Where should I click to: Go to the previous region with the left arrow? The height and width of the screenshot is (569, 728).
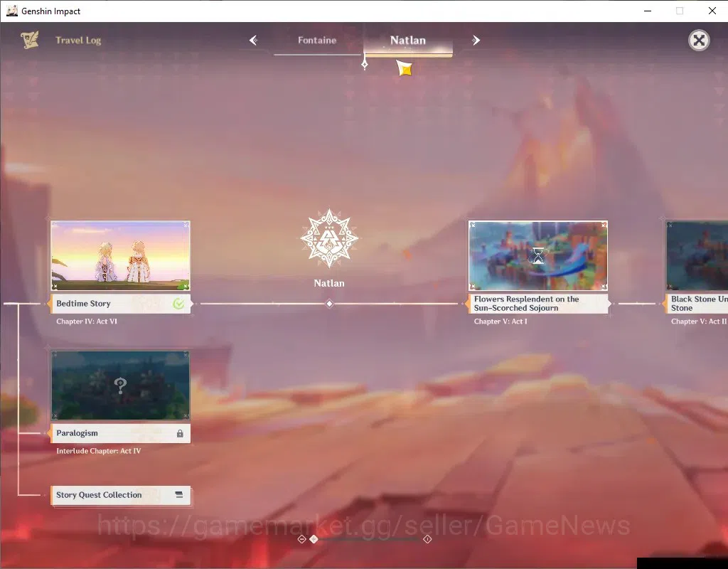[254, 41]
